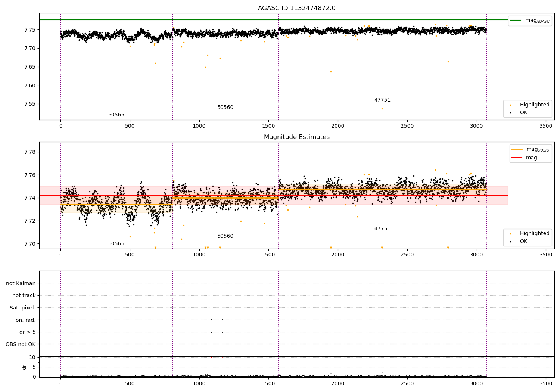The height and width of the screenshot is (392, 560).
Task: Click the 'dr > 5' axis label
Action: 28,332
